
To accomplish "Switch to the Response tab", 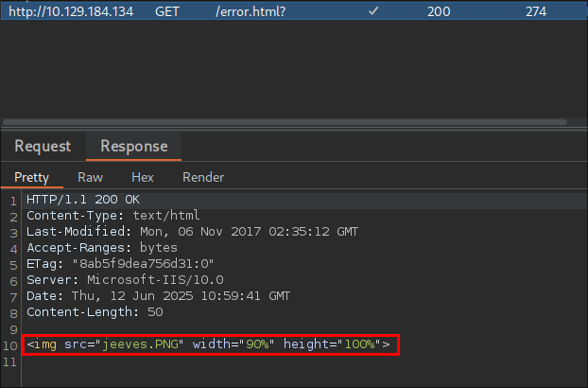I will tap(134, 146).
